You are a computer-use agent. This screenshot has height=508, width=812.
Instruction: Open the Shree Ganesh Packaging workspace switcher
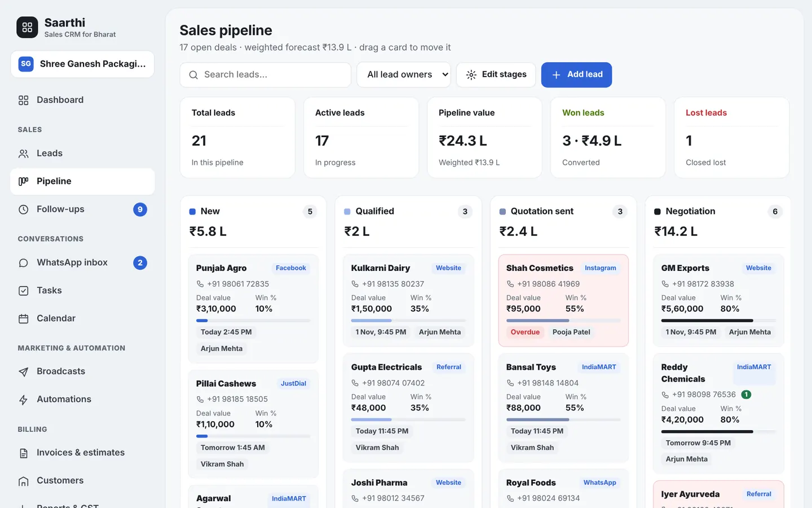tap(82, 64)
